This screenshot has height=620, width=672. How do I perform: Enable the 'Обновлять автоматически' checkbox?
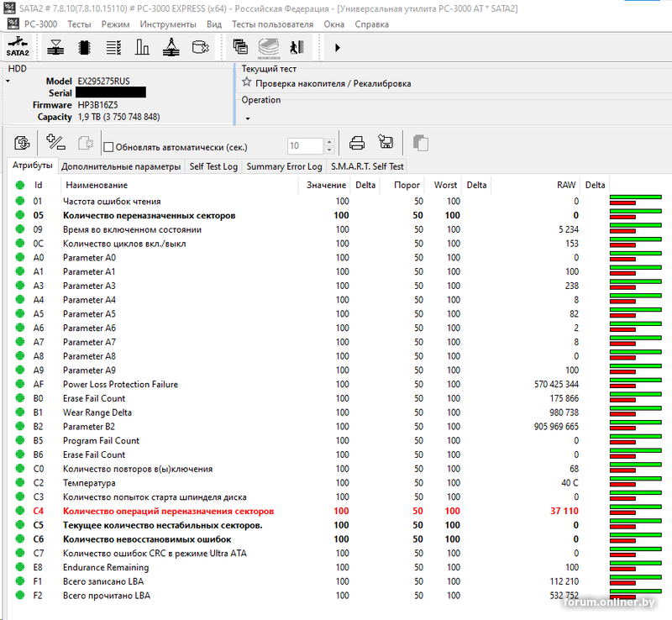click(x=108, y=147)
